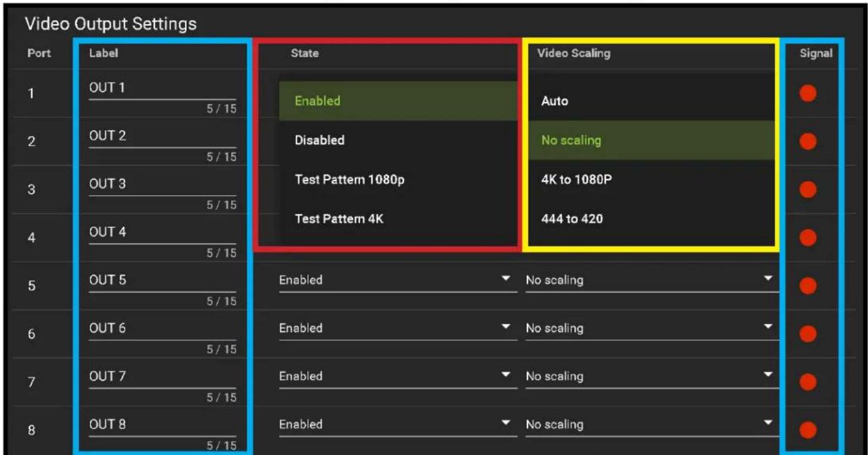Click the Label column header
Screen dimensions: 868x455
point(104,53)
